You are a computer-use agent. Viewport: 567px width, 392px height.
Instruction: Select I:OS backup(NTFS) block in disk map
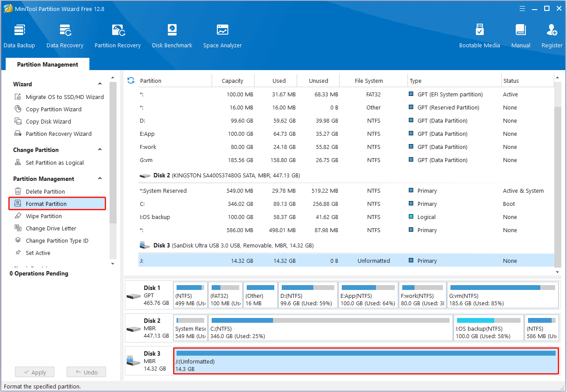pyautogui.click(x=489, y=328)
